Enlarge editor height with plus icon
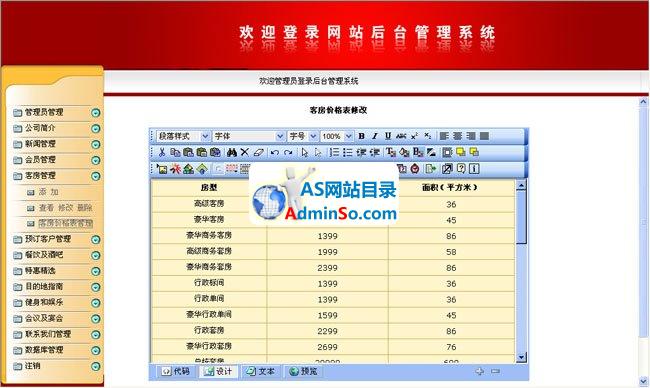Viewport: 650px width, 388px height. [x=480, y=371]
